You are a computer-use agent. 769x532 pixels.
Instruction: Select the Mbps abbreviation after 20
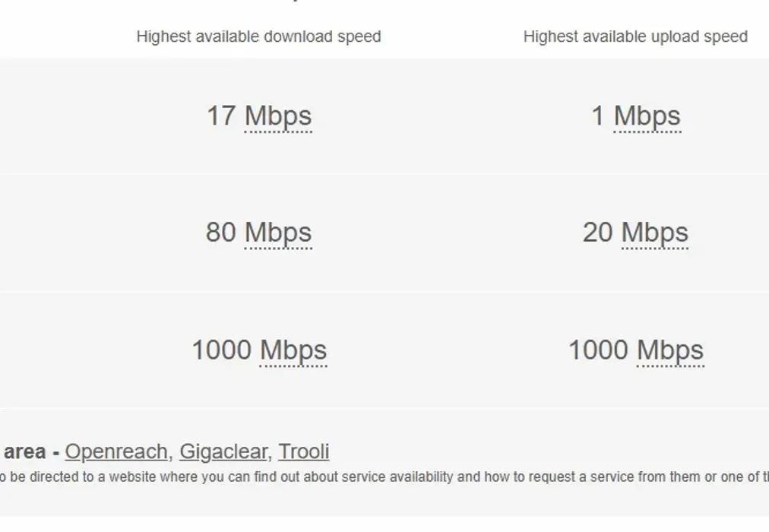pyautogui.click(x=654, y=233)
